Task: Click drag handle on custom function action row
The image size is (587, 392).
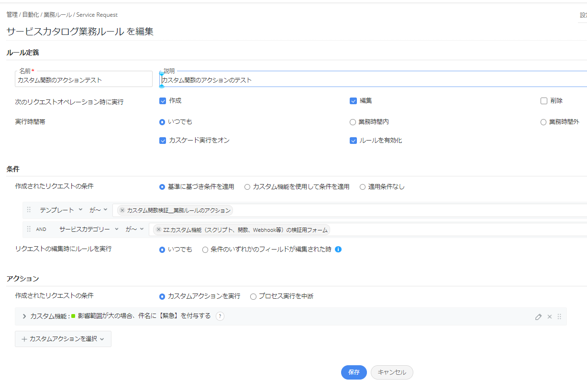Action: (559, 316)
